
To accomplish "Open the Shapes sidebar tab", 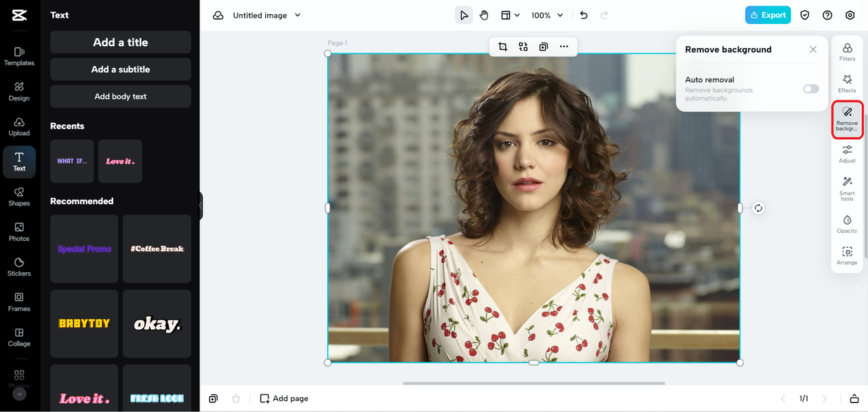I will [19, 197].
